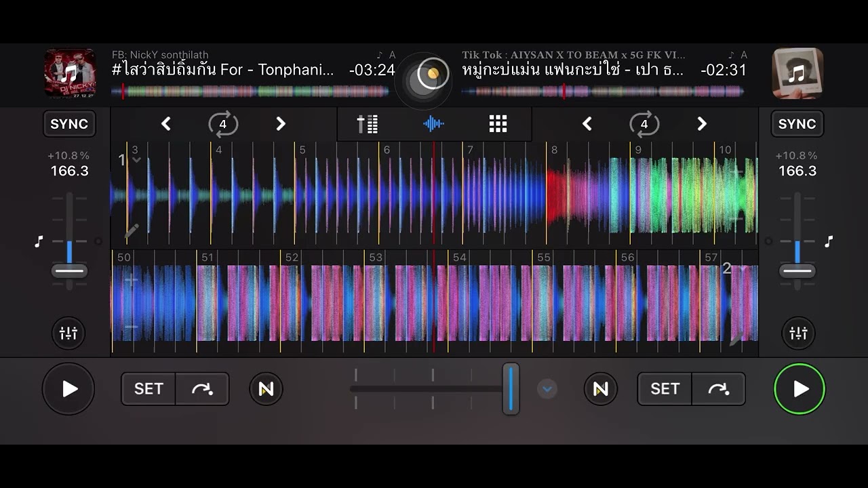The height and width of the screenshot is (488, 868).
Task: Switch to mixer view tab
Action: [x=368, y=124]
